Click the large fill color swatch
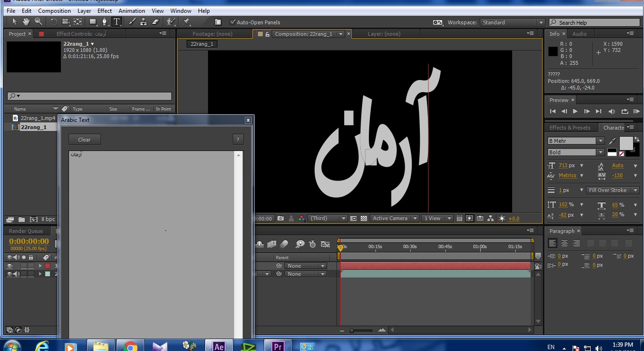 point(626,143)
